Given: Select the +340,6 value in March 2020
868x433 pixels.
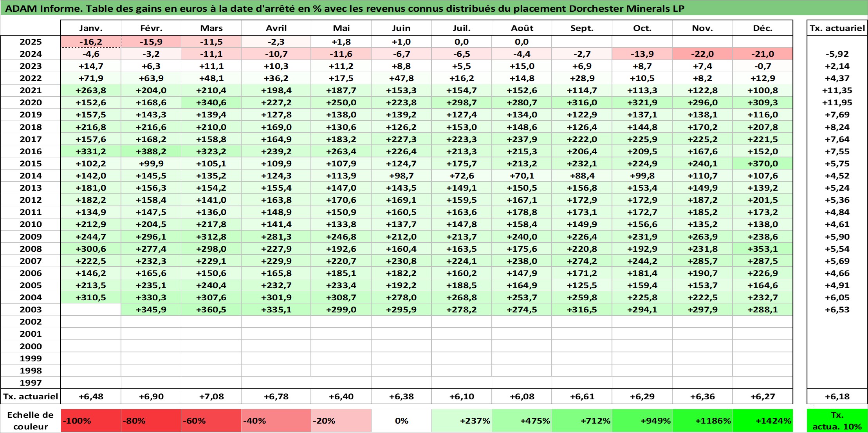Looking at the screenshot, I should [211, 103].
